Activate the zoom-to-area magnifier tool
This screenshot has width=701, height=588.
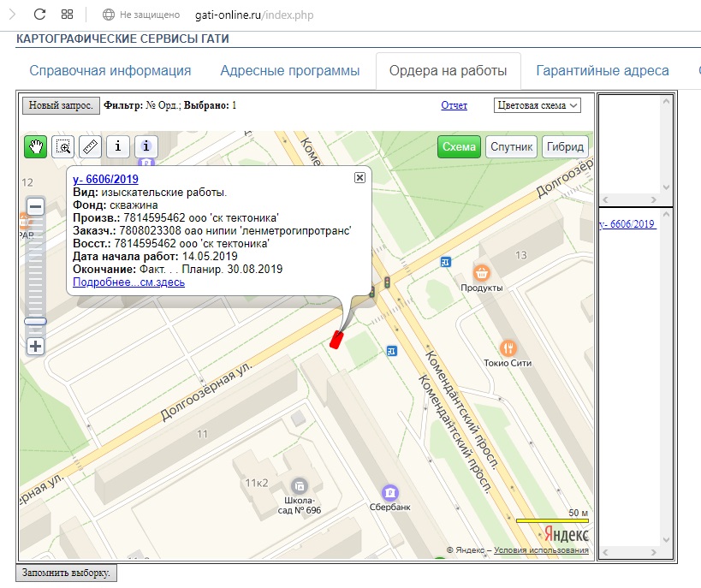tap(63, 146)
